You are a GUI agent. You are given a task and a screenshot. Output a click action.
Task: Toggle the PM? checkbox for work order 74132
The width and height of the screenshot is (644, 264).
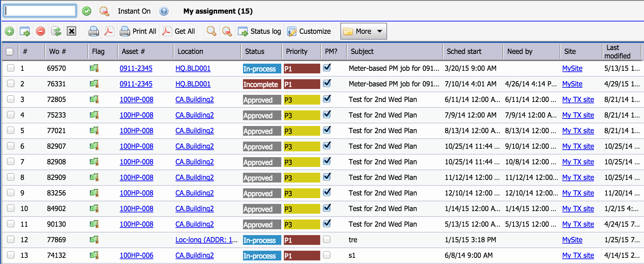click(x=327, y=255)
